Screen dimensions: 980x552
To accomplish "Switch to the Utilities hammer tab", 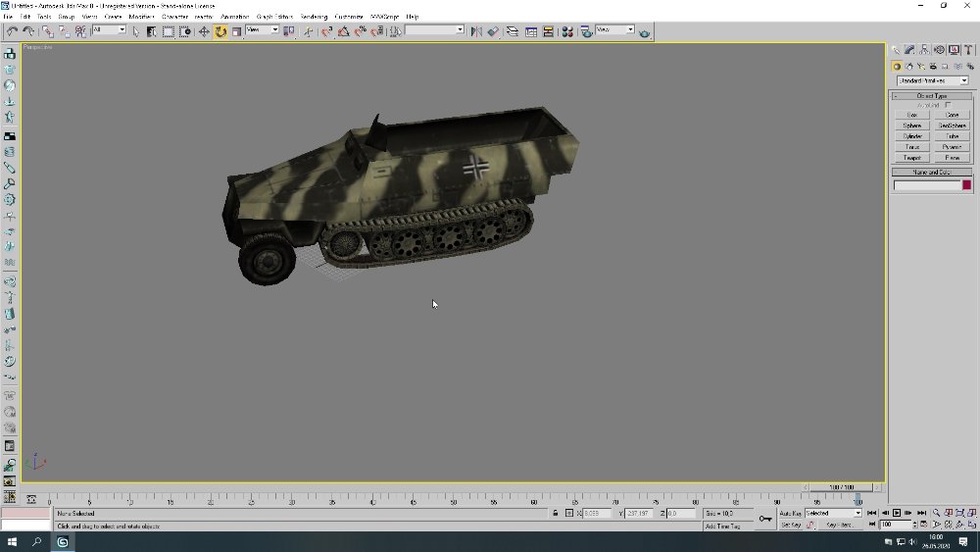I will point(968,50).
